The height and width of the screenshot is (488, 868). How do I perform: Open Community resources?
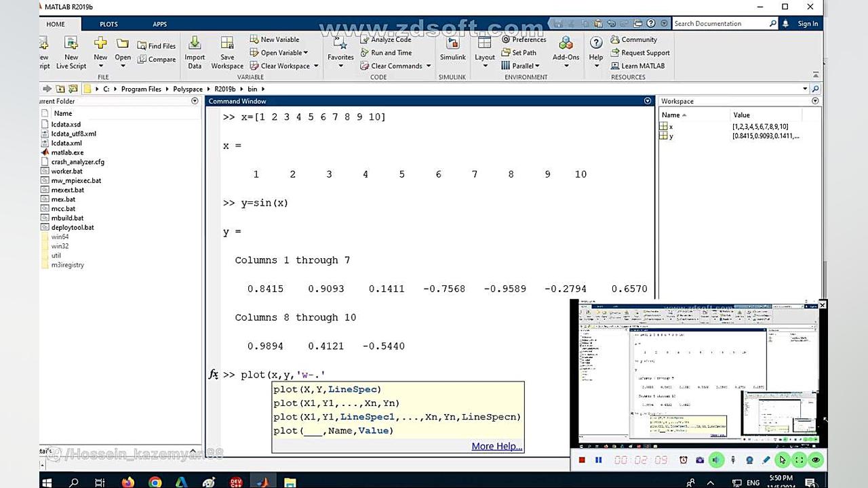(634, 39)
